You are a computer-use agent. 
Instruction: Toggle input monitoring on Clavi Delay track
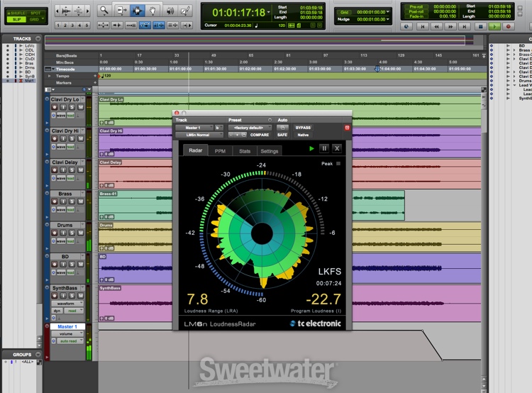pos(63,170)
